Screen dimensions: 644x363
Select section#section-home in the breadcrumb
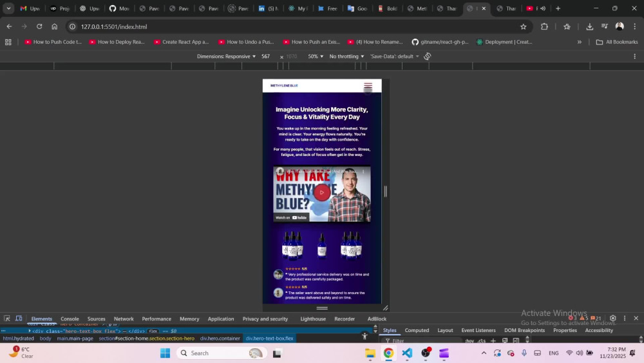[147, 338]
